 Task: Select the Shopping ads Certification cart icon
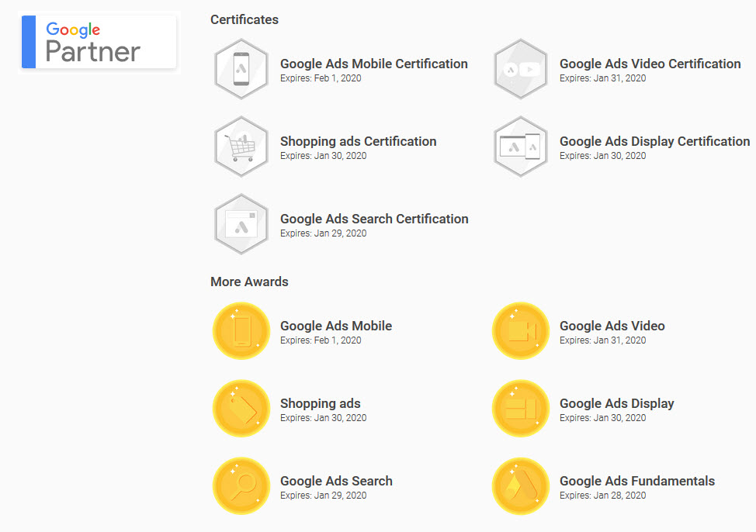[x=241, y=147]
